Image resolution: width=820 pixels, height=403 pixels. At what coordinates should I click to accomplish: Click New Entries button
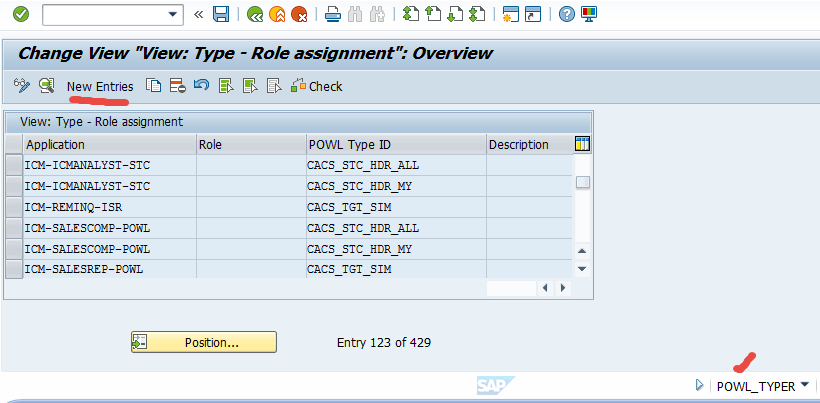(100, 86)
